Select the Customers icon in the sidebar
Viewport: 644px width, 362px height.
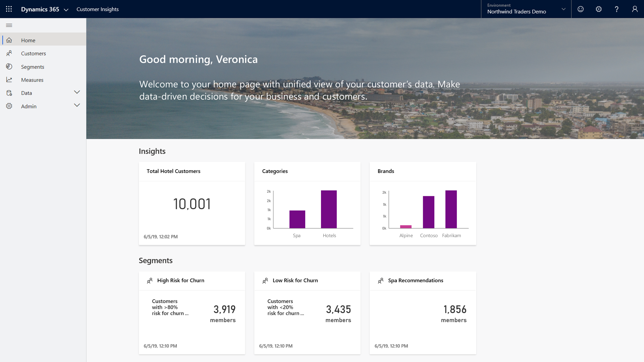9,53
